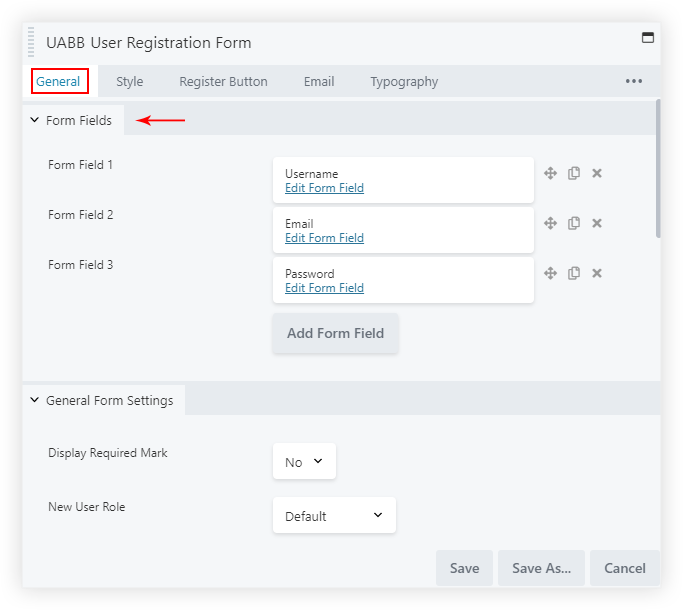Click the Save button
Image resolution: width=683 pixels, height=610 pixels.
[x=464, y=568]
